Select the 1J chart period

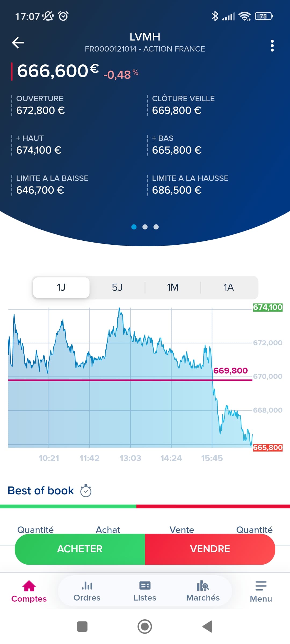click(x=61, y=287)
